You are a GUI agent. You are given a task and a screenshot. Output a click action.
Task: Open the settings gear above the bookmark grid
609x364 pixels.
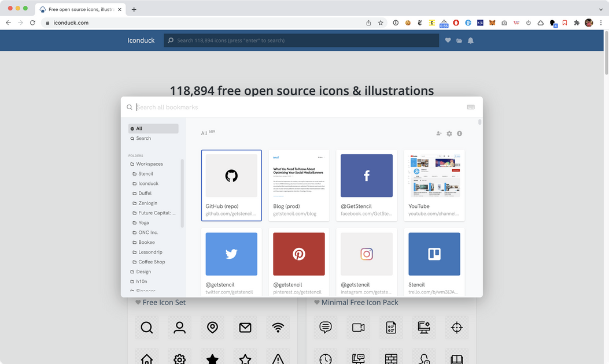(x=449, y=133)
